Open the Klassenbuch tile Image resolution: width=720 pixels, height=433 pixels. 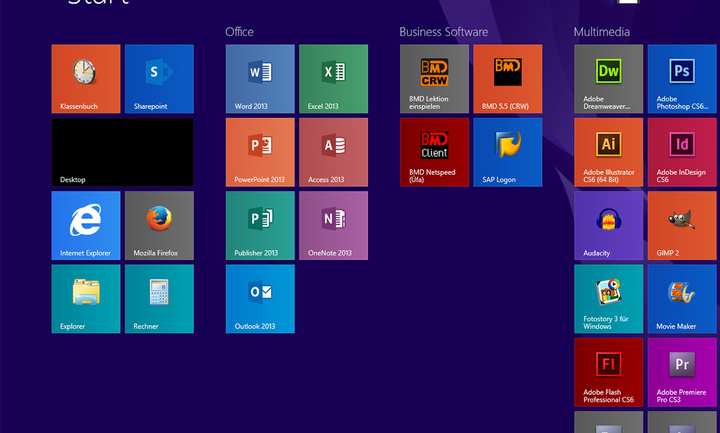click(86, 79)
